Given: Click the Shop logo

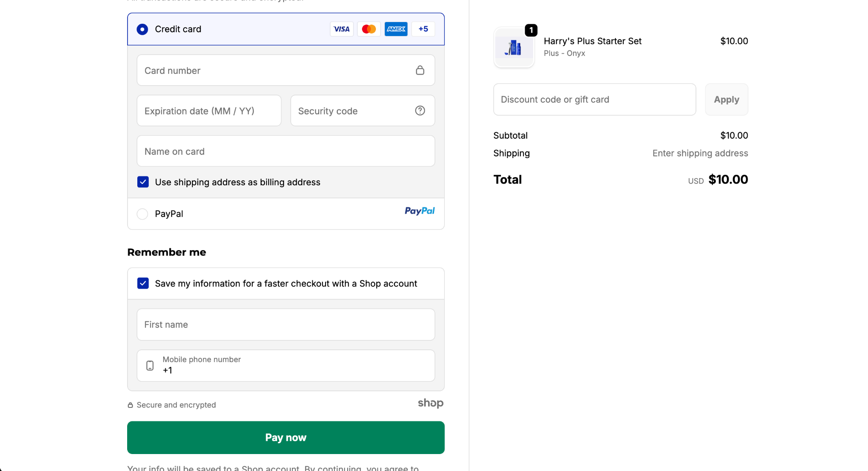Looking at the screenshot, I should 430,403.
